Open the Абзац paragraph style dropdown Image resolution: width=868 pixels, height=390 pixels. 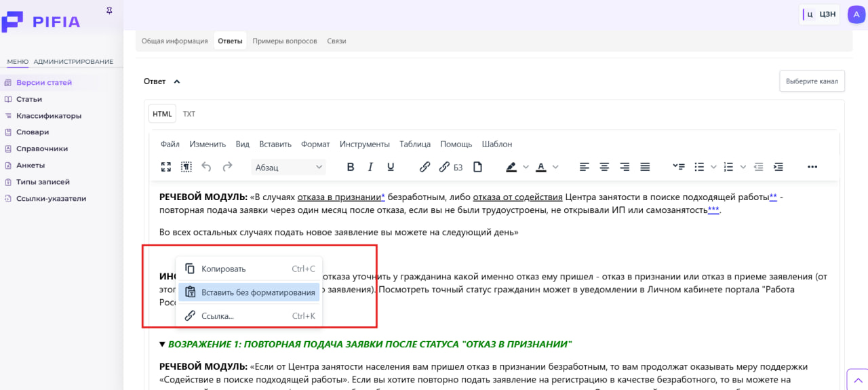[x=288, y=167]
